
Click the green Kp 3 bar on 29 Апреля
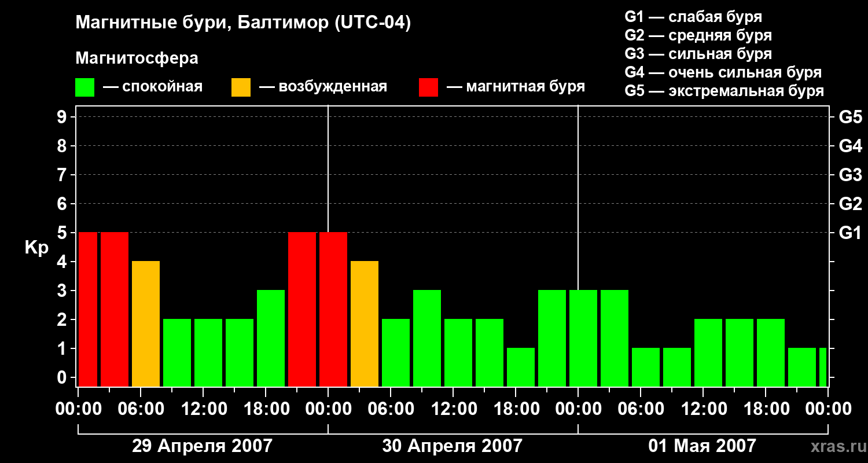point(271,339)
